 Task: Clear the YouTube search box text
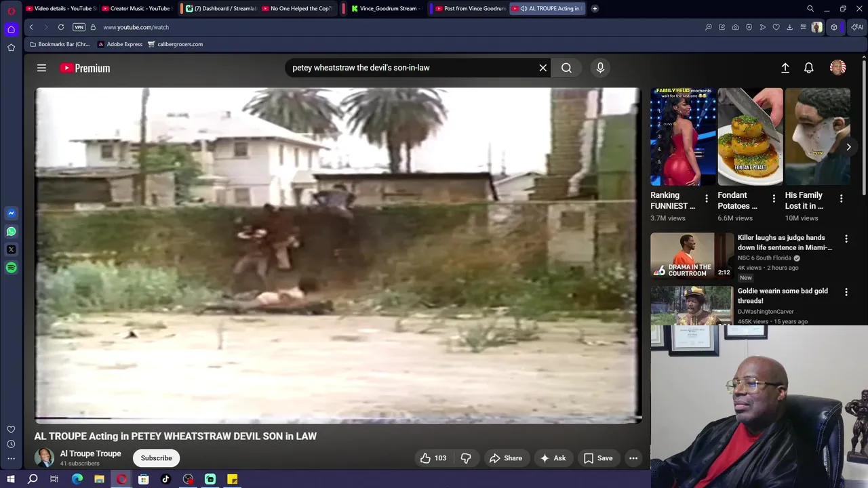click(x=542, y=68)
